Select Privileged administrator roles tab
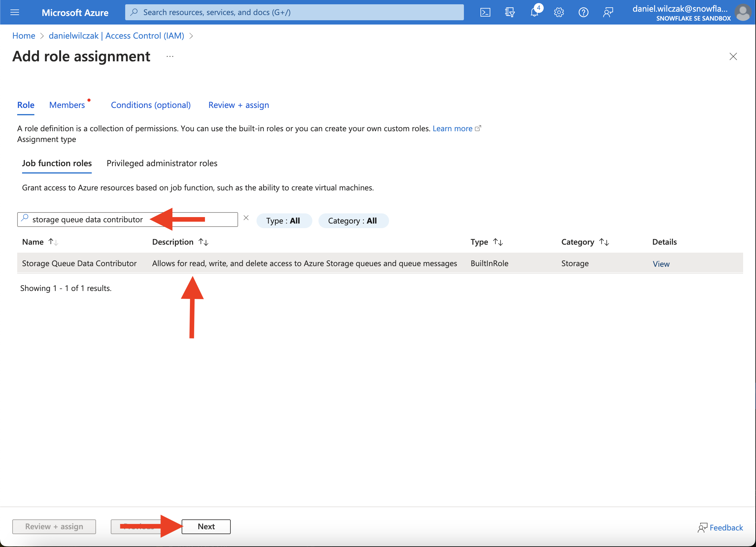 162,163
